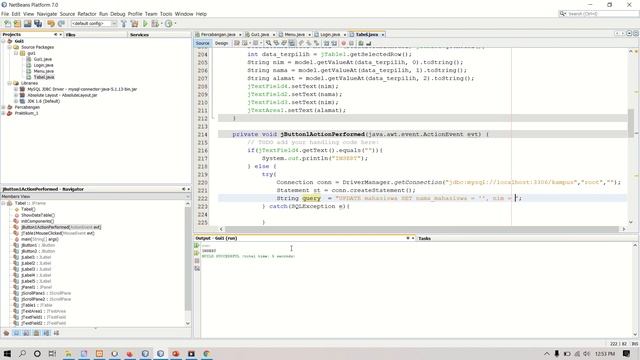Click the Shift Line Right icon
Screen dimensions: 640x360
[x=334, y=43]
